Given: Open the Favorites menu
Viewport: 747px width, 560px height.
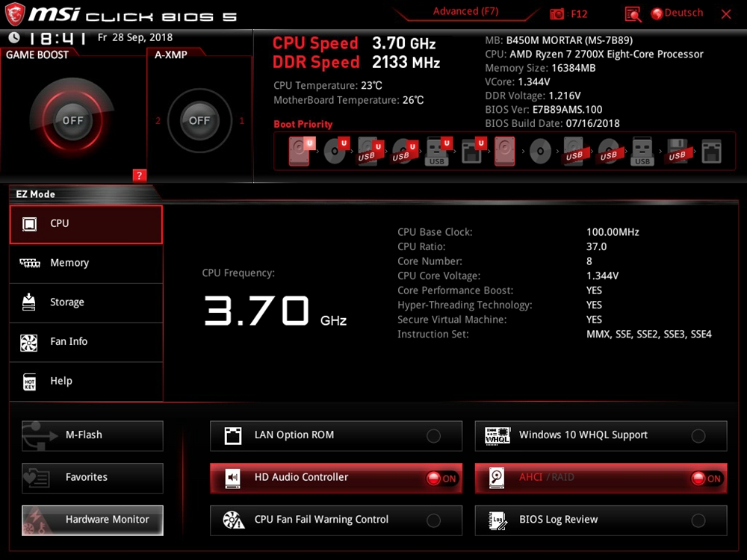Looking at the screenshot, I should coord(93,478).
